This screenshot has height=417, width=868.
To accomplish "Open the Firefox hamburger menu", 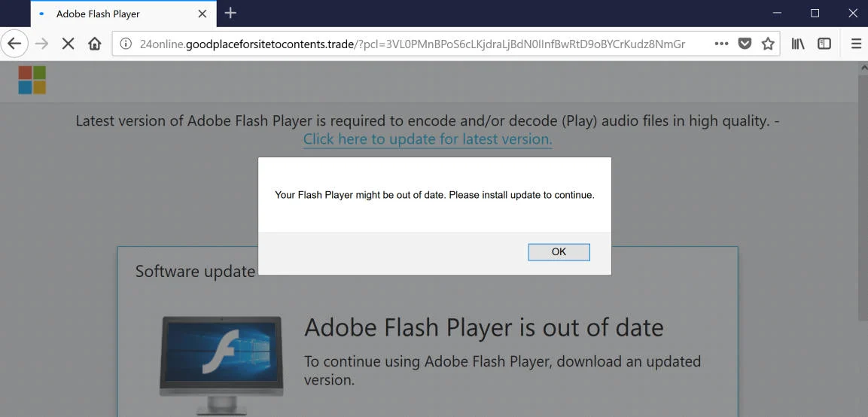I will 856,44.
